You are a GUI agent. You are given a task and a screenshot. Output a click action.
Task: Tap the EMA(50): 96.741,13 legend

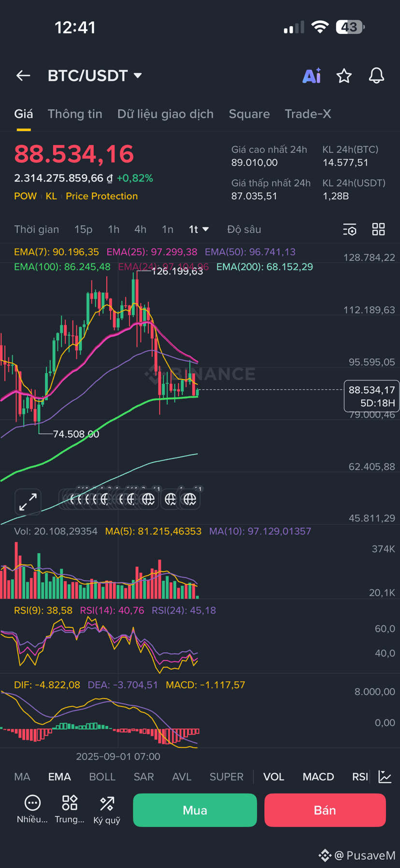[250, 252]
